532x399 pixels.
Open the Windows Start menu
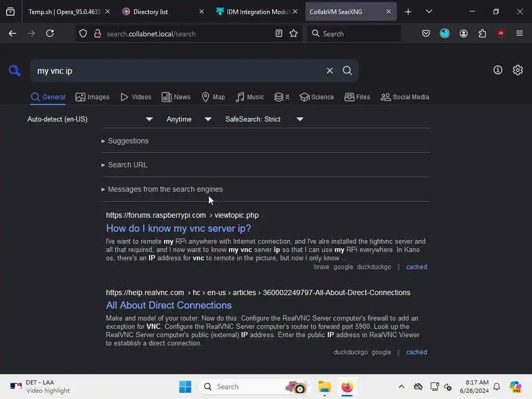click(185, 387)
